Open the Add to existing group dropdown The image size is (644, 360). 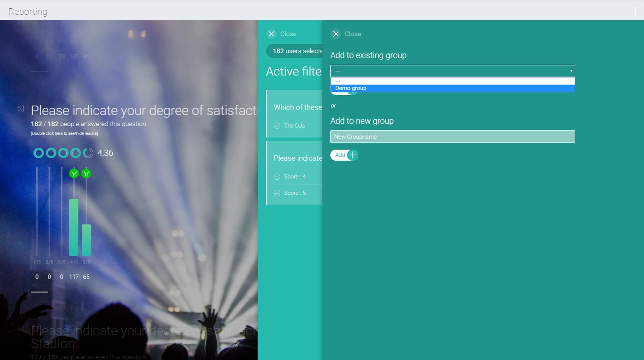point(452,71)
